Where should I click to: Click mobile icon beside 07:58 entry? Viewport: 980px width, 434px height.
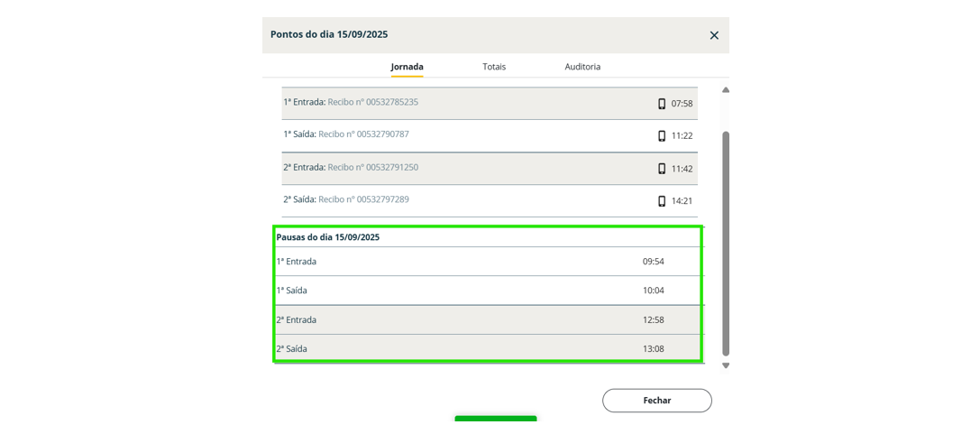(662, 104)
